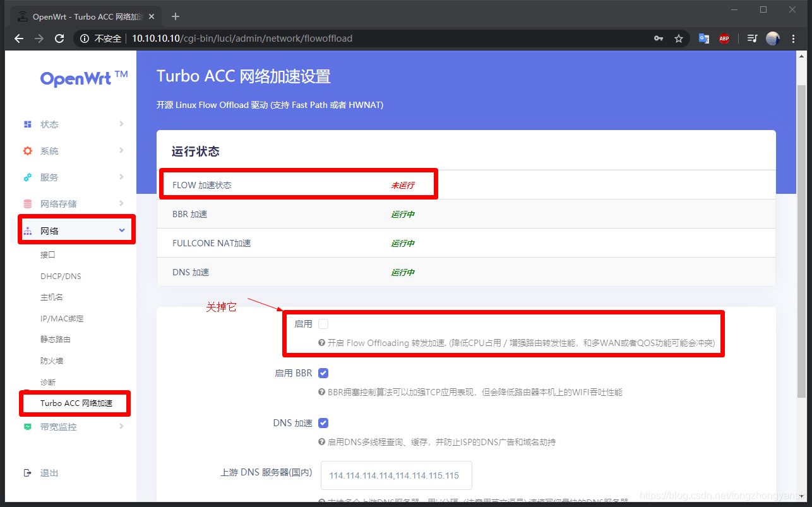Viewport: 812px width, 507px height.
Task: Open the ABP Adblock Plus extension icon
Action: coord(724,39)
